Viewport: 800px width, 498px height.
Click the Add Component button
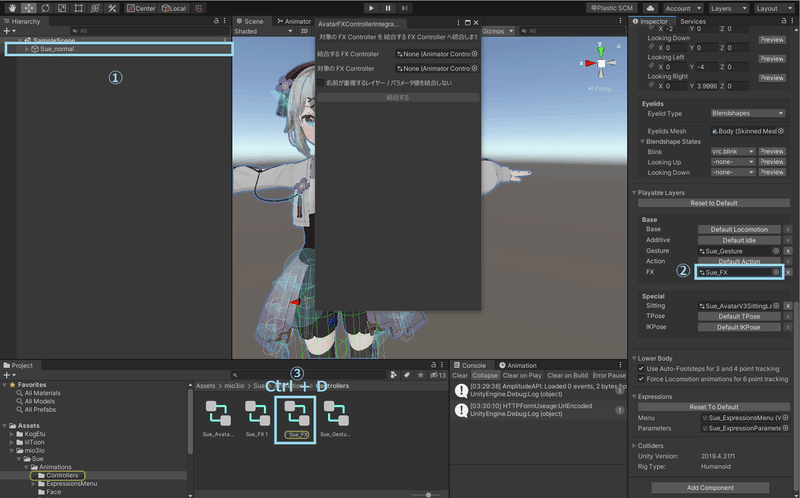[710, 488]
